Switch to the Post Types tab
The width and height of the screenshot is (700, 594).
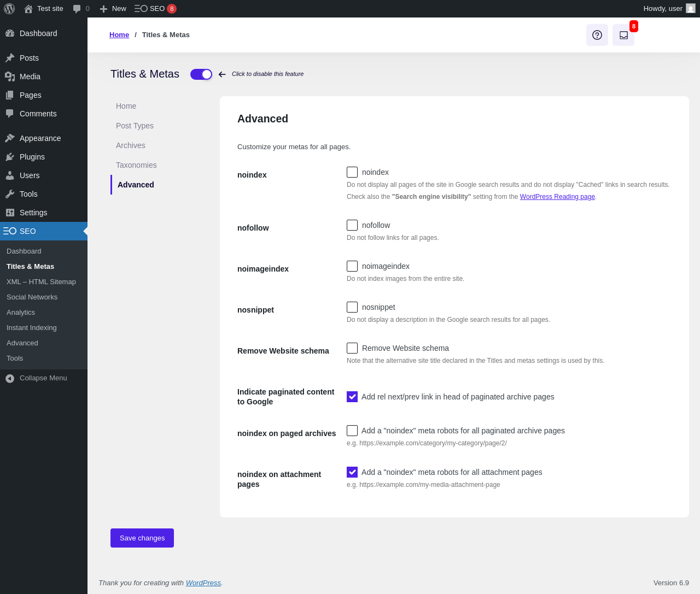tap(135, 126)
